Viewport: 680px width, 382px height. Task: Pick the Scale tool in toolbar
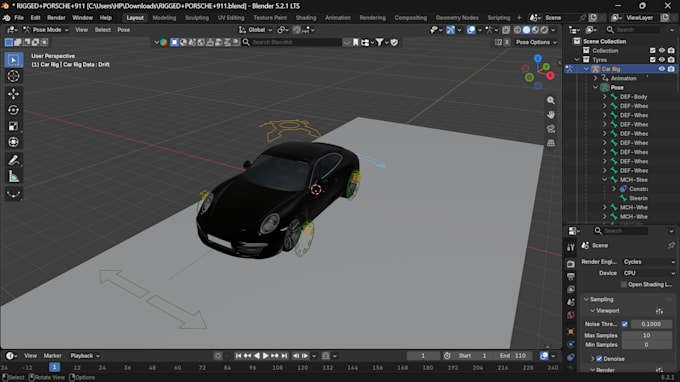tap(13, 126)
